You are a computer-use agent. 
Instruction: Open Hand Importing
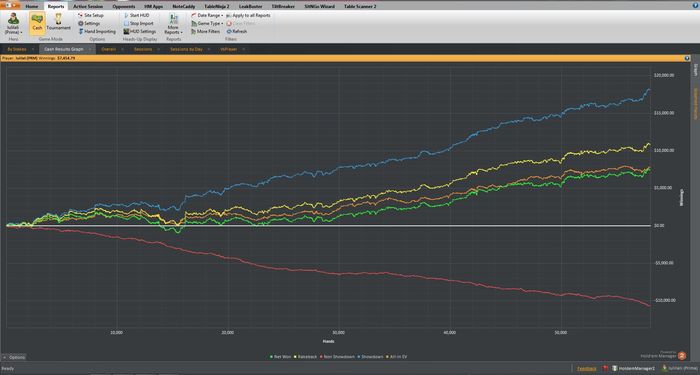pyautogui.click(x=97, y=32)
